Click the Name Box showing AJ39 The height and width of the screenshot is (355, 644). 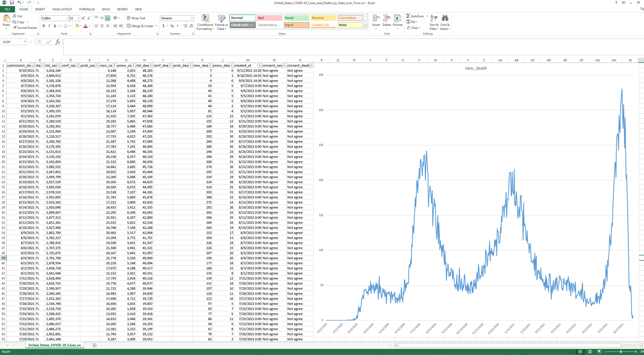(x=12, y=42)
